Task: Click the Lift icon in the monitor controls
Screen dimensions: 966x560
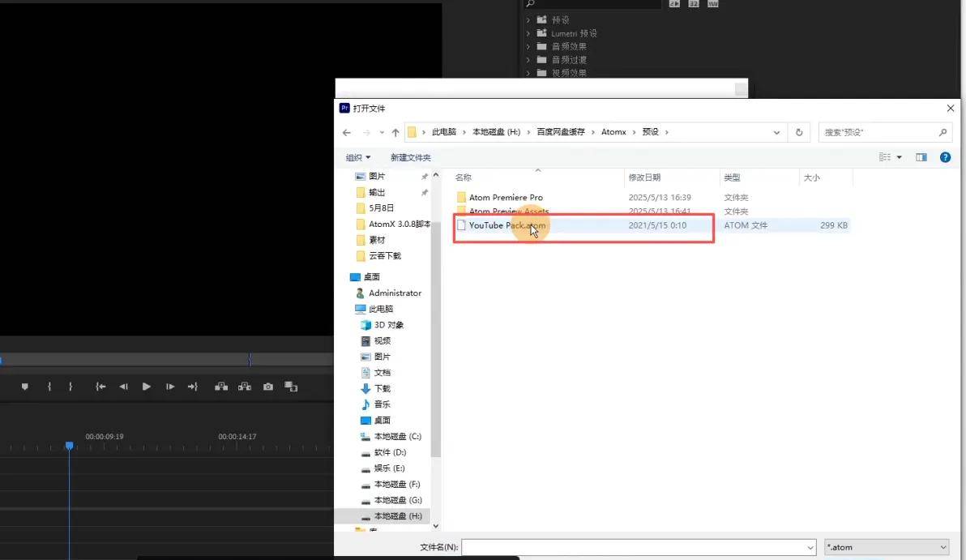Action: tap(220, 387)
